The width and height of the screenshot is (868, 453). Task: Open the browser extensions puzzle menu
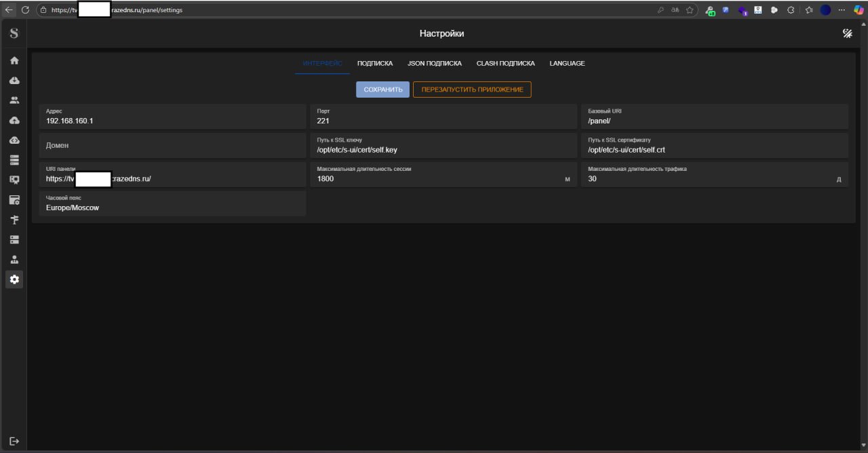tap(791, 10)
